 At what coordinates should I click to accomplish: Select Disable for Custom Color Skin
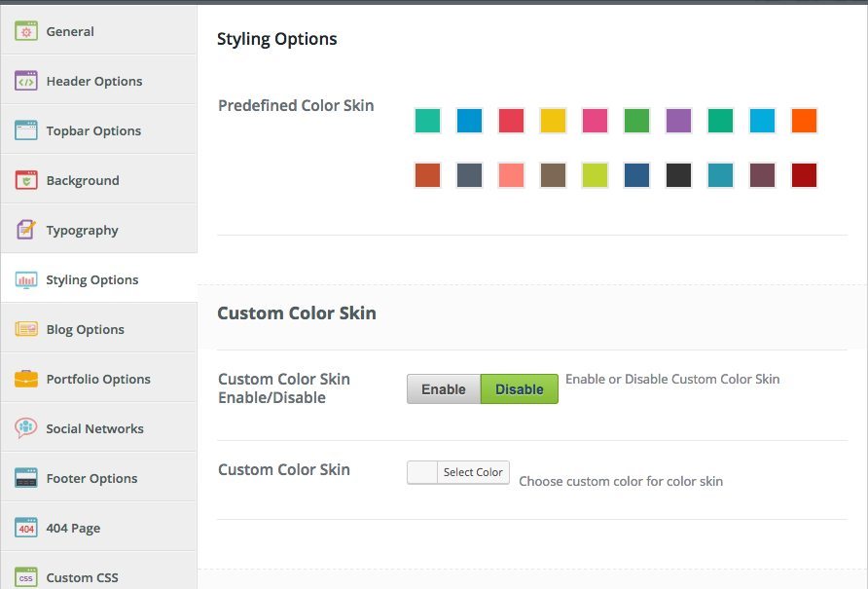click(520, 389)
